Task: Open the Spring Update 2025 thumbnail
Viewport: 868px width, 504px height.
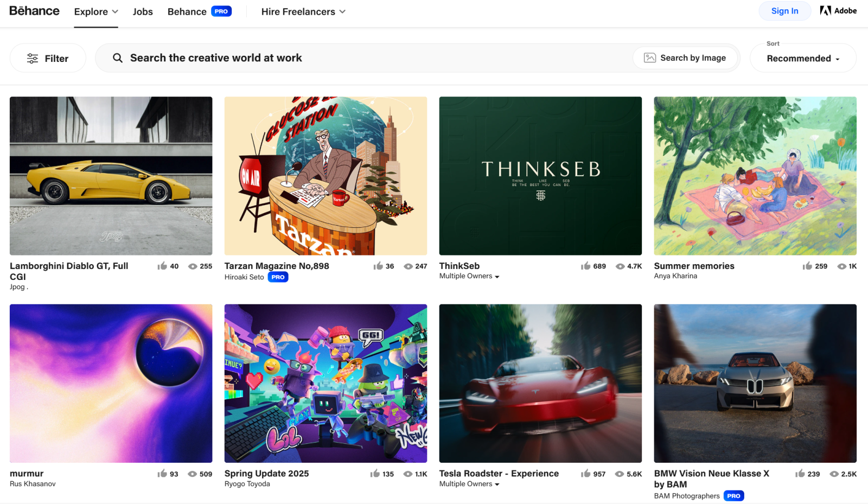Action: click(x=325, y=384)
